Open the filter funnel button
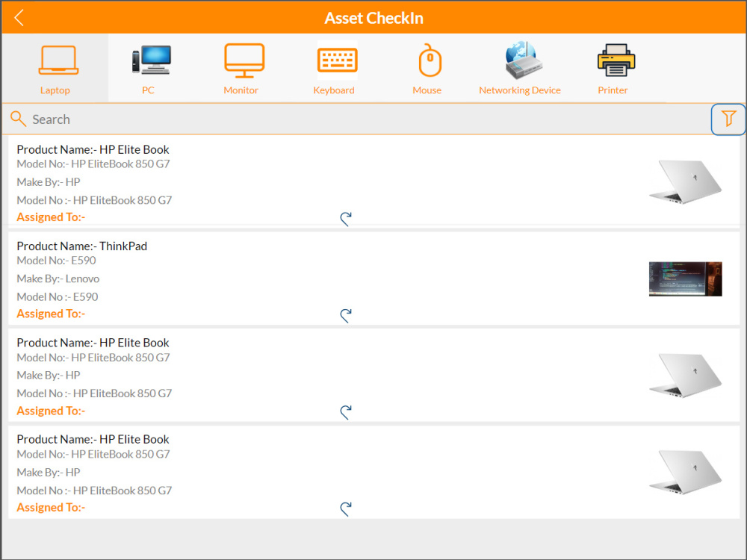Image resolution: width=747 pixels, height=560 pixels. (x=728, y=119)
